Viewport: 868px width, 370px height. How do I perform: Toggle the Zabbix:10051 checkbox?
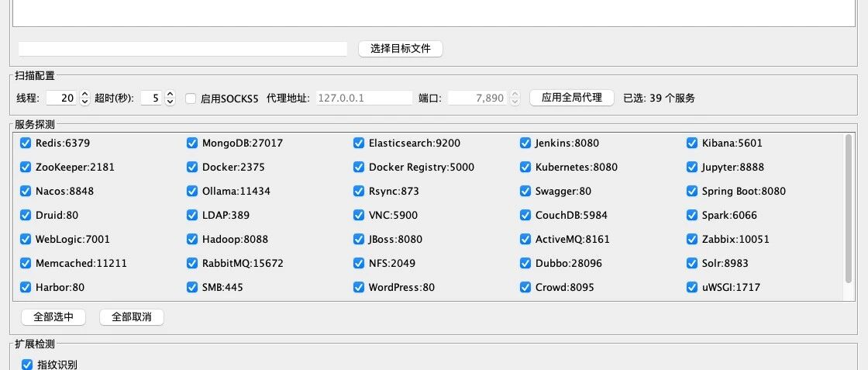pyautogui.click(x=692, y=239)
